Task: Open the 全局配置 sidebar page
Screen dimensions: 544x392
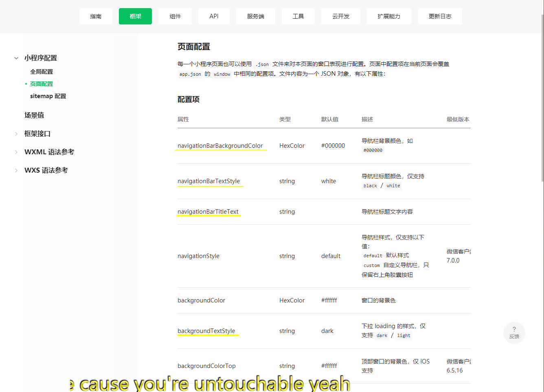Action: 41,71
